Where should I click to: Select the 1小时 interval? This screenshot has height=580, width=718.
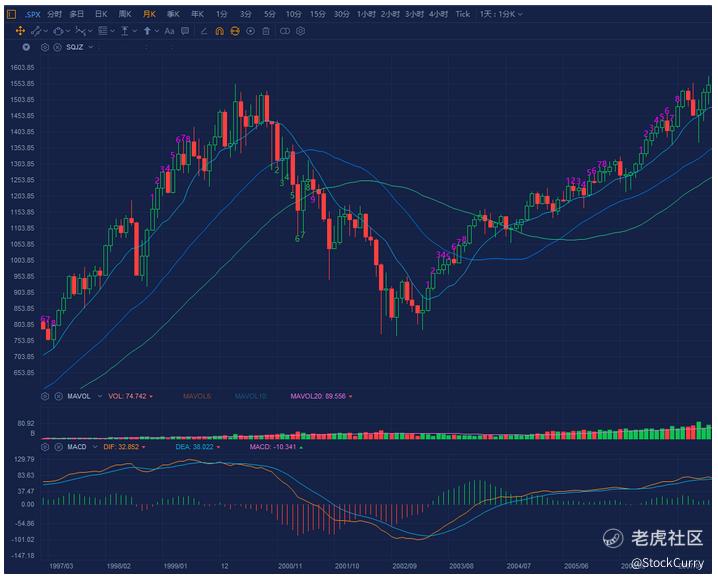tap(366, 14)
